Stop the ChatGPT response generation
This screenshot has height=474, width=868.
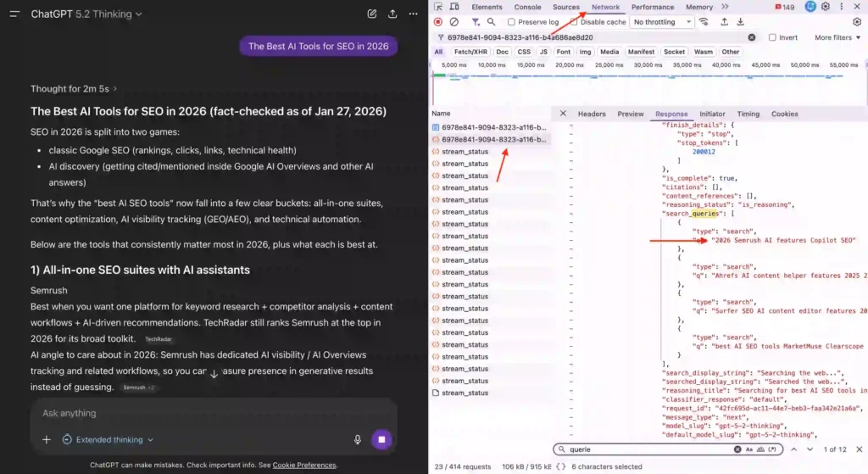coord(381,440)
